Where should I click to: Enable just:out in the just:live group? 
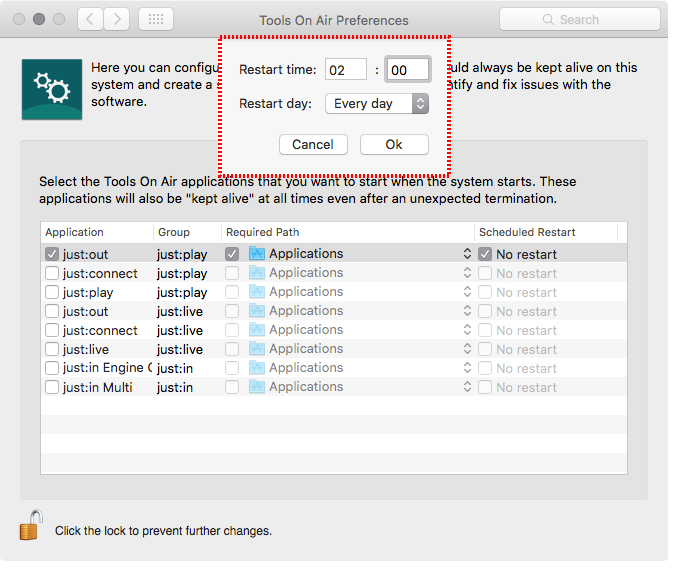(x=52, y=311)
